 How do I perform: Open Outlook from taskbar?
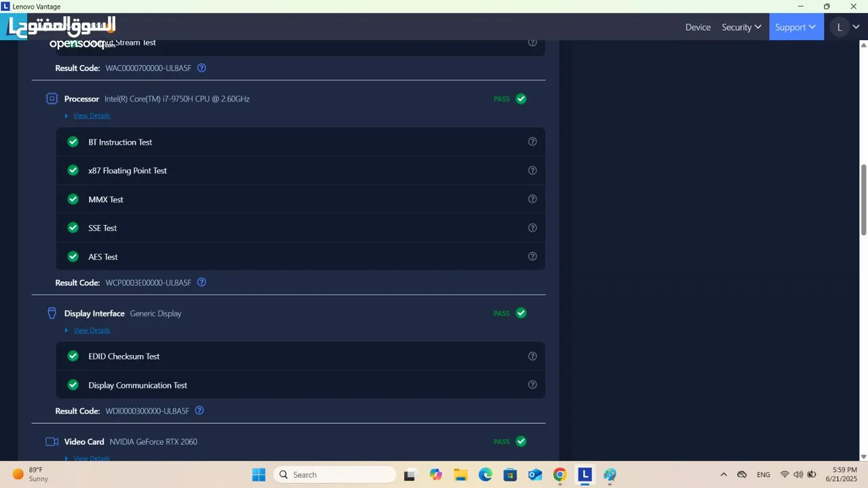click(x=535, y=474)
